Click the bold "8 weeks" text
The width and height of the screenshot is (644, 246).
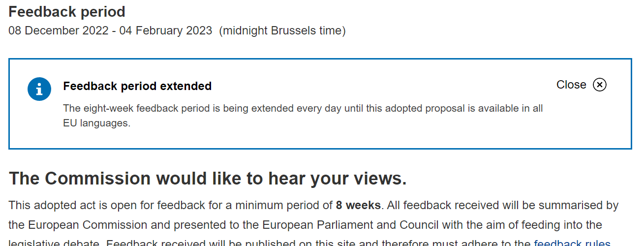(x=358, y=205)
